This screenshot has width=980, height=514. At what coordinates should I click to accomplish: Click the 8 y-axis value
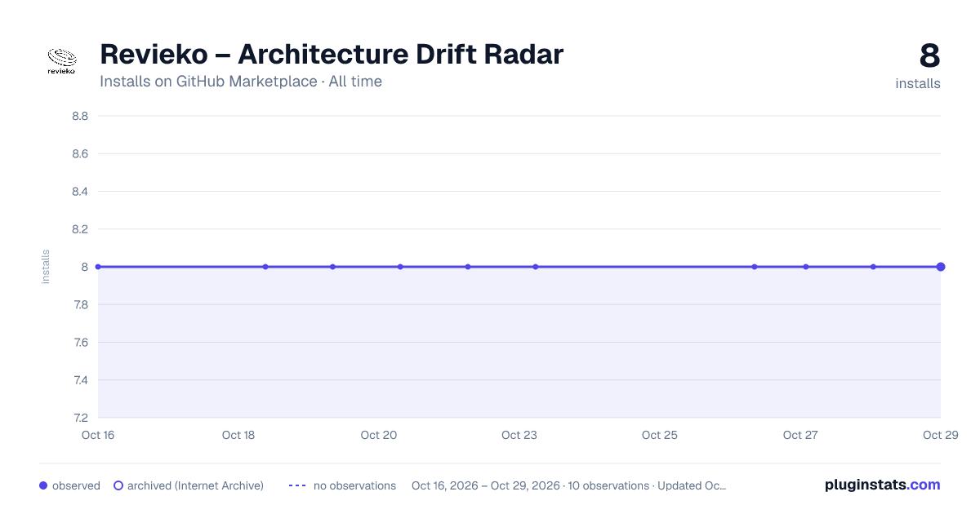click(84, 267)
